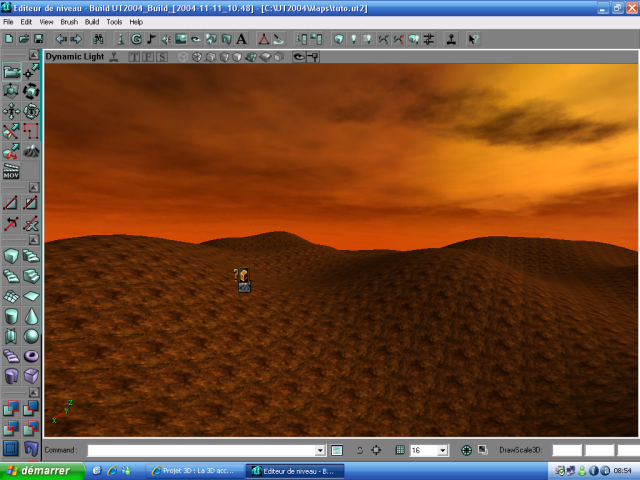Open the View menu
This screenshot has height=480, width=640.
46,22
